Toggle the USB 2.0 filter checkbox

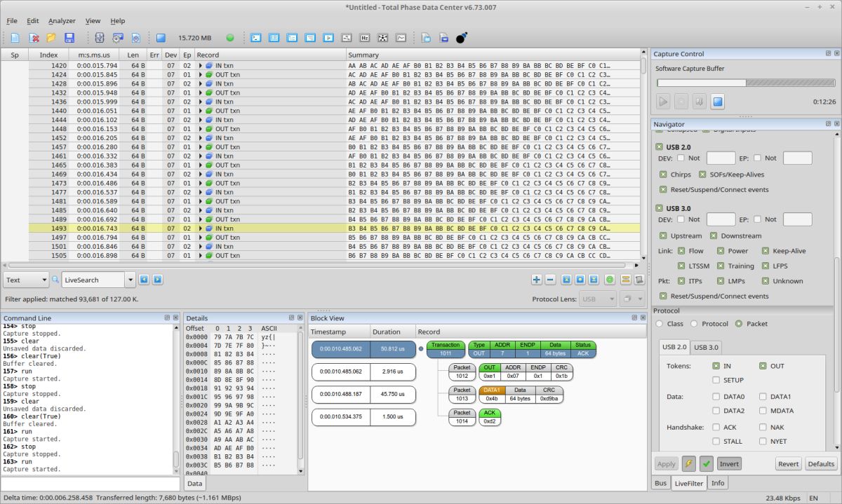click(x=660, y=147)
